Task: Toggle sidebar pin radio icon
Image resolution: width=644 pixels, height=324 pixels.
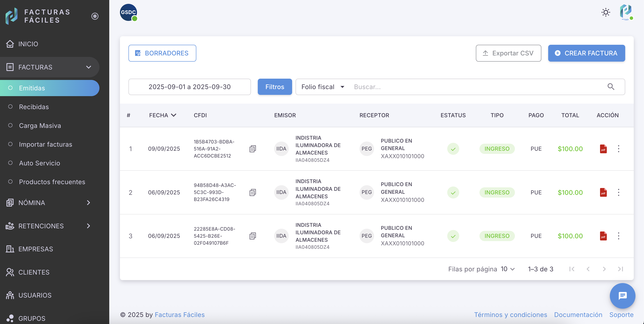Action: tap(95, 16)
